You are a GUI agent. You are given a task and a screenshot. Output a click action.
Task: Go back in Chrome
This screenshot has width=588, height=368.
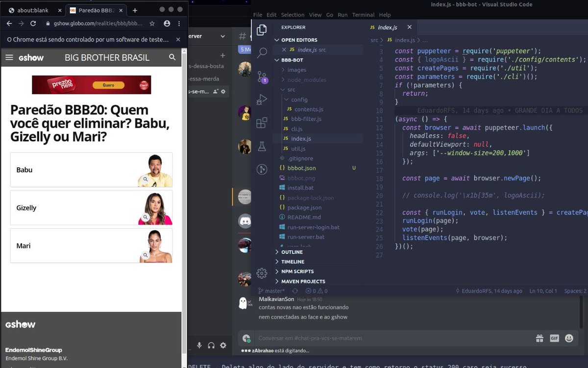pos(9,23)
